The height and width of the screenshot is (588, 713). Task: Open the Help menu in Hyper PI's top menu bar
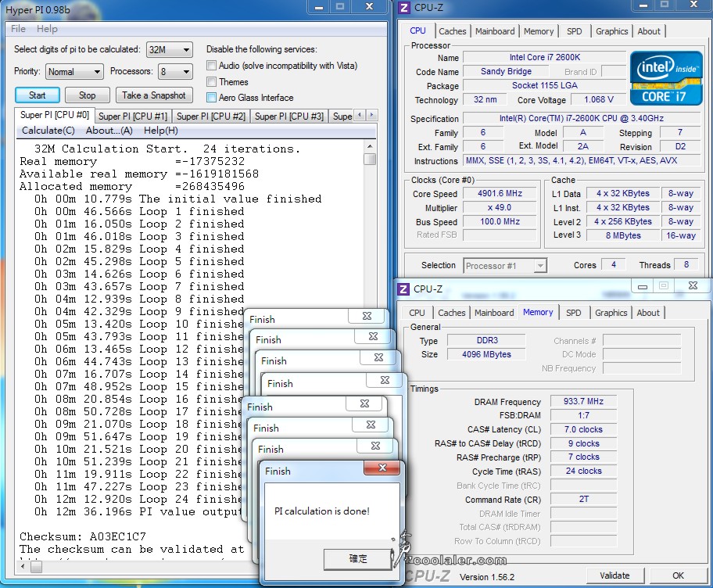click(47, 29)
